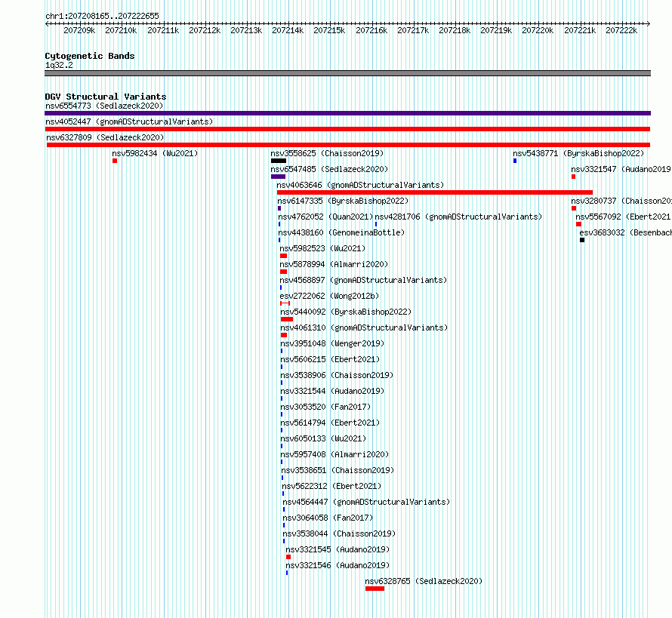Click red bracket glyph under esv2722062
The image size is (672, 618).
pos(285,303)
